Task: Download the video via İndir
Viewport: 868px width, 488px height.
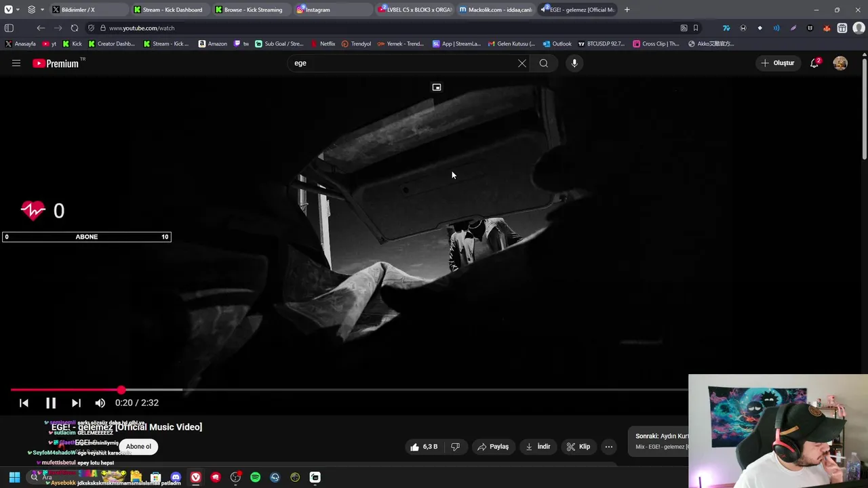Action: 538,447
